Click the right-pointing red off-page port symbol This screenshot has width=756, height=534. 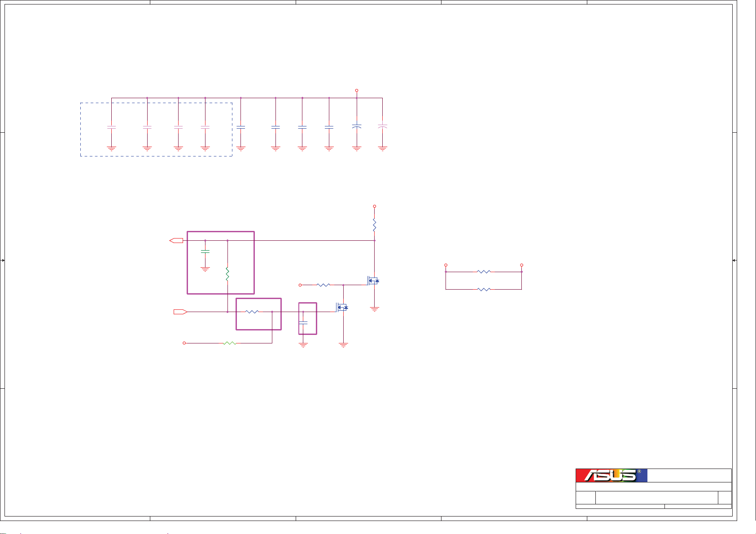(x=181, y=312)
